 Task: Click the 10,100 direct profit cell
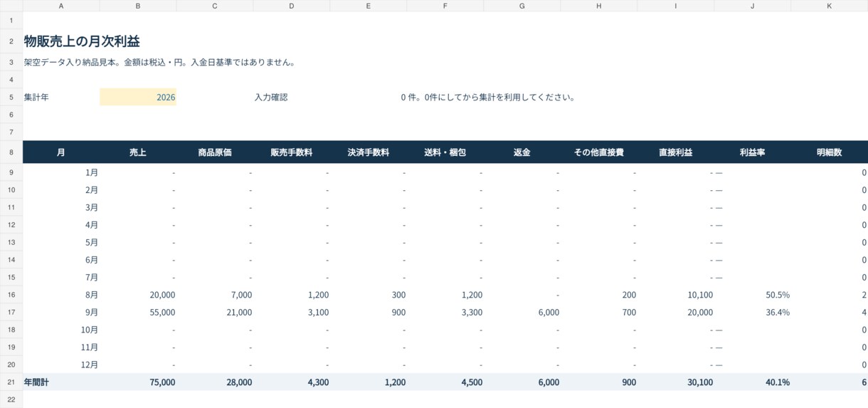pyautogui.click(x=676, y=295)
